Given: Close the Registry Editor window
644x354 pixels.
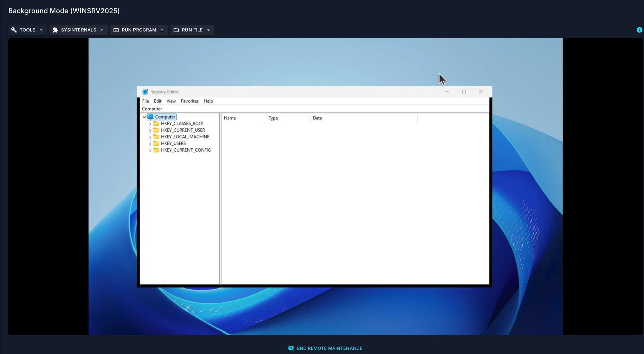Looking at the screenshot, I should coord(481,92).
